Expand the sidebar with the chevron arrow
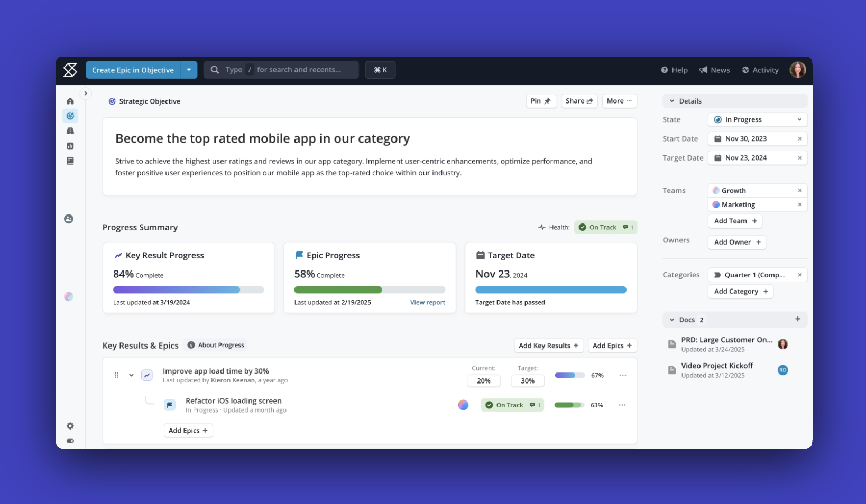 pyautogui.click(x=86, y=94)
